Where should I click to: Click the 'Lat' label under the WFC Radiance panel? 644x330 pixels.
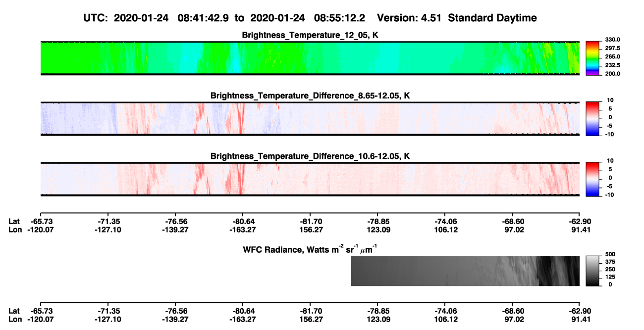[x=14, y=311]
